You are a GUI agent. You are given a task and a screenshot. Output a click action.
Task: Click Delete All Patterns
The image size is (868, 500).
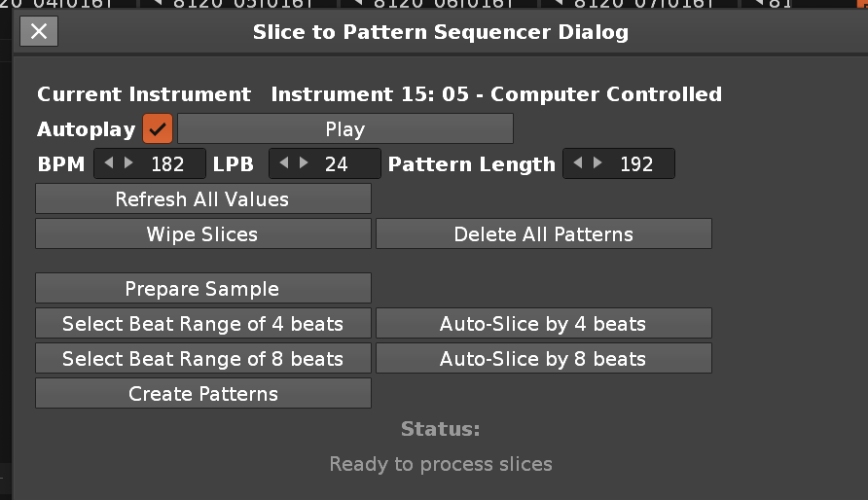pyautogui.click(x=544, y=234)
